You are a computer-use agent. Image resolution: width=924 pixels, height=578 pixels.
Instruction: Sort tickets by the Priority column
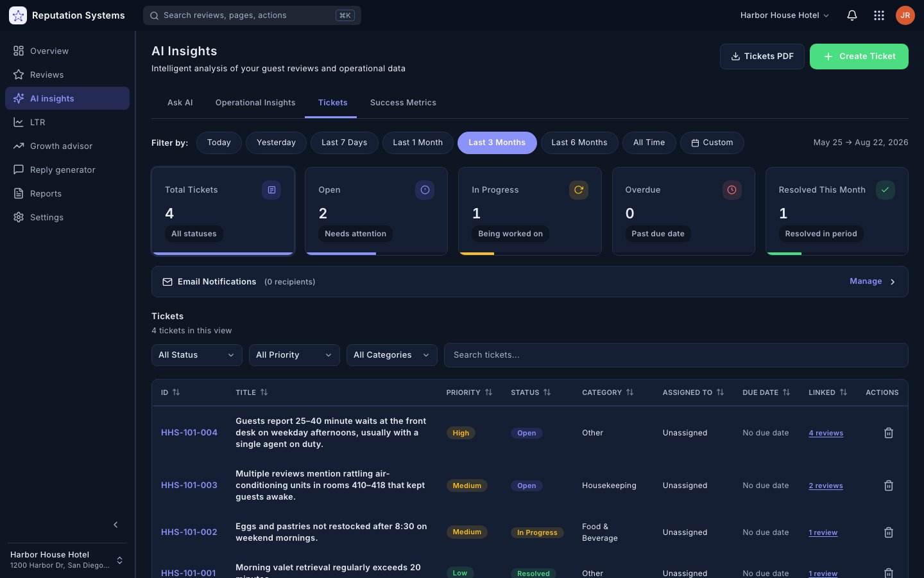coord(469,392)
